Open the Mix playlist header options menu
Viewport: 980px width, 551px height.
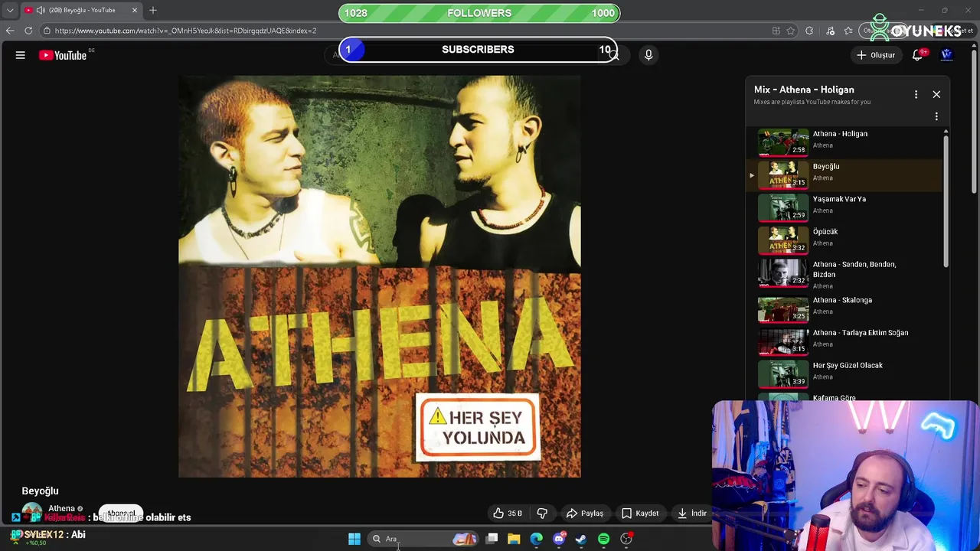pyautogui.click(x=916, y=94)
